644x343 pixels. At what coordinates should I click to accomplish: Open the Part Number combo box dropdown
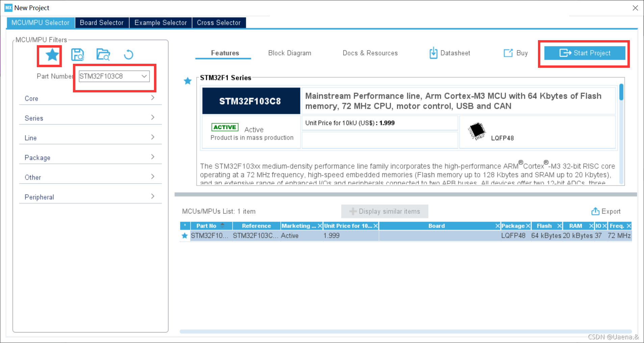144,76
